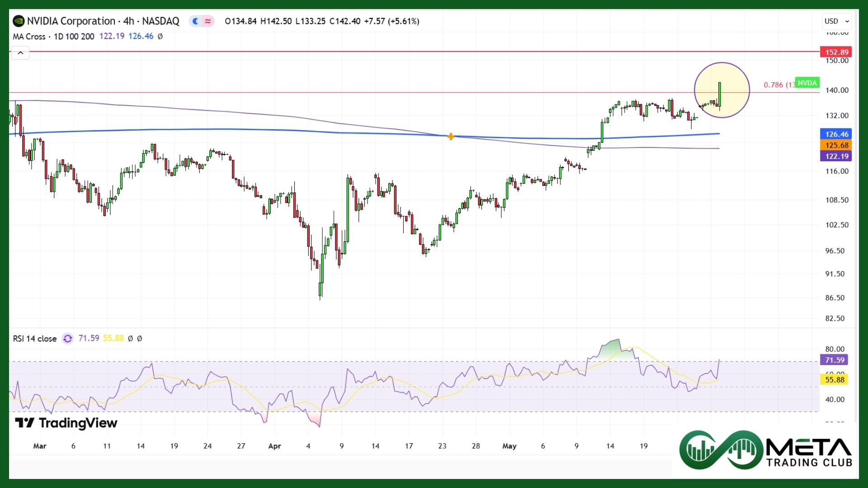Click the 82.50 price axis label
Screen dimensions: 868x488
(x=835, y=319)
